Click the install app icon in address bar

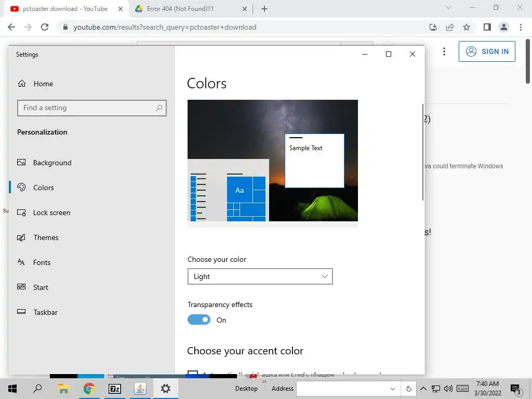point(433,27)
